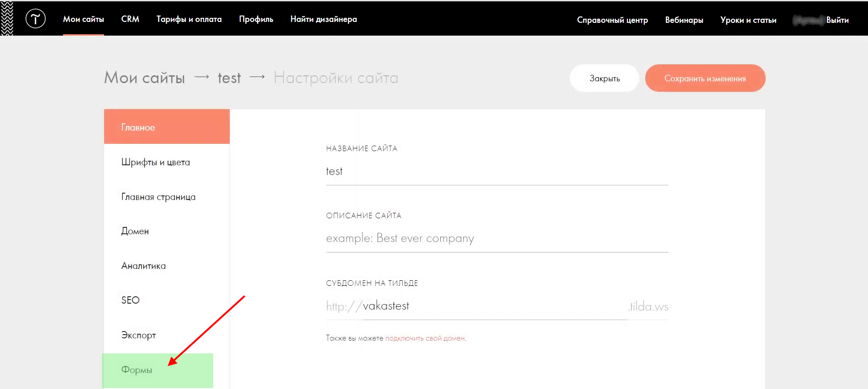
Task: Open the Домен settings tab
Action: [x=135, y=231]
